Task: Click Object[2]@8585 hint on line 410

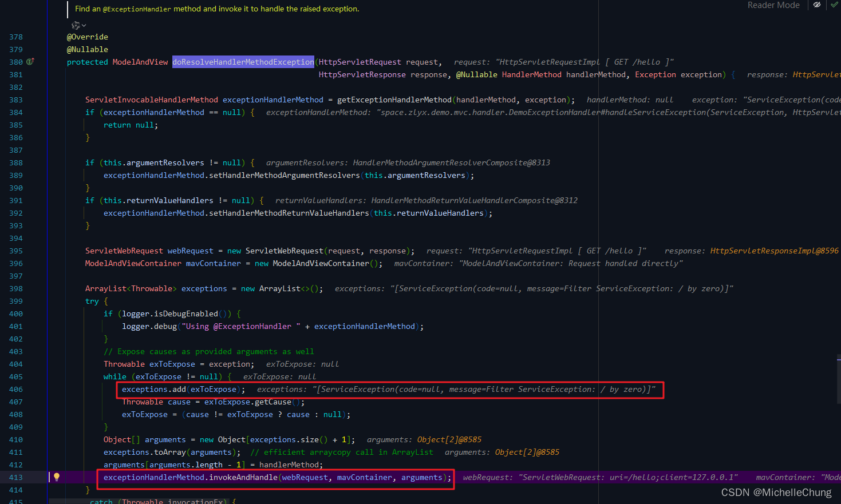Action: (x=449, y=439)
